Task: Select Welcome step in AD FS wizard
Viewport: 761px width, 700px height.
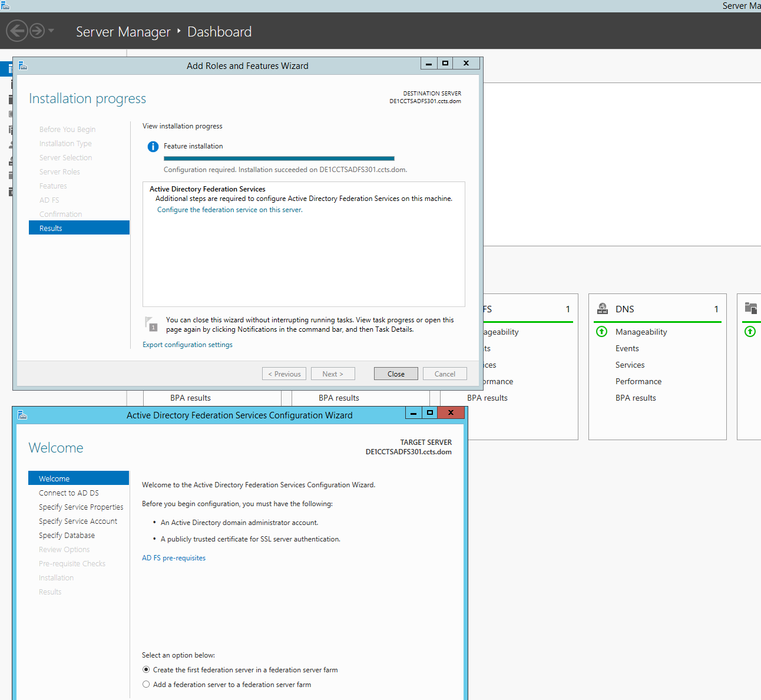Action: [78, 478]
